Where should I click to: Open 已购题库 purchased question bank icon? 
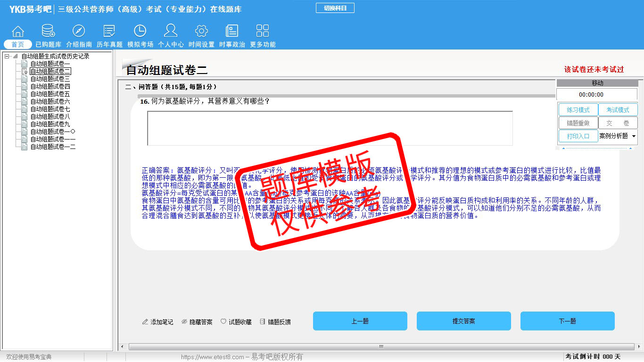pos(48,32)
